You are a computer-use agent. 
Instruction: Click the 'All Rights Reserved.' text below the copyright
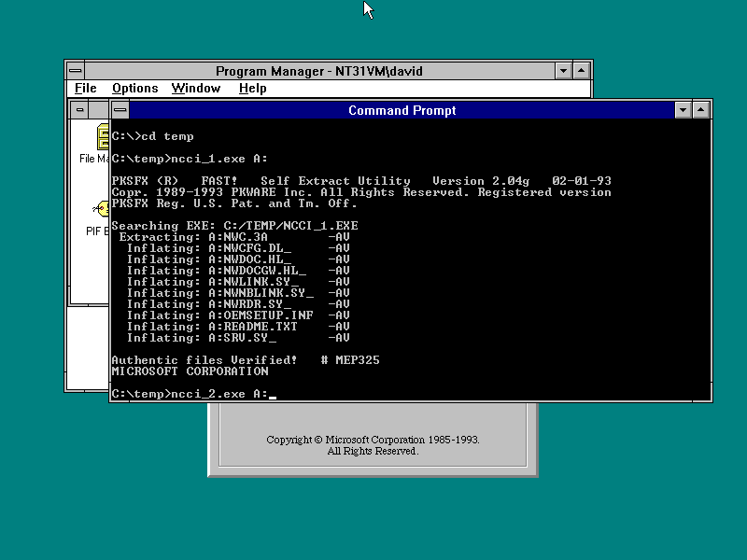(x=373, y=451)
